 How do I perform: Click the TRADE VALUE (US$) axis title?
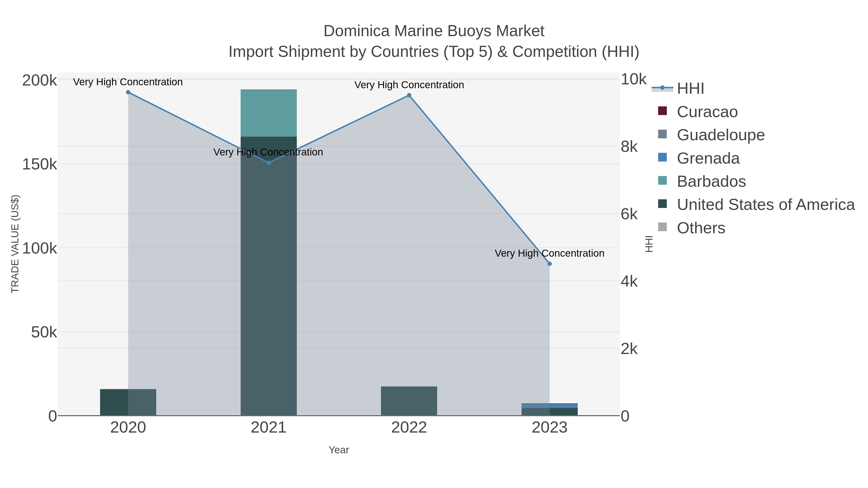(15, 244)
